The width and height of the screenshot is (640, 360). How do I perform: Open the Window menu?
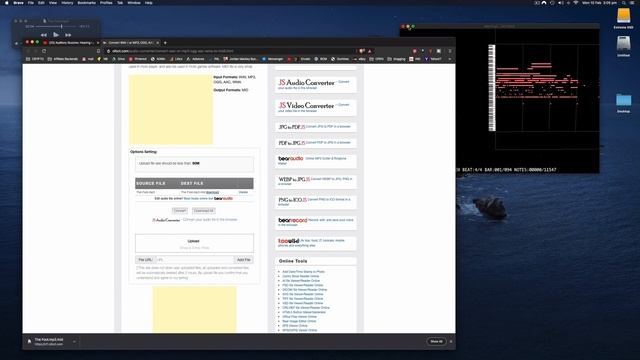[x=134, y=2]
